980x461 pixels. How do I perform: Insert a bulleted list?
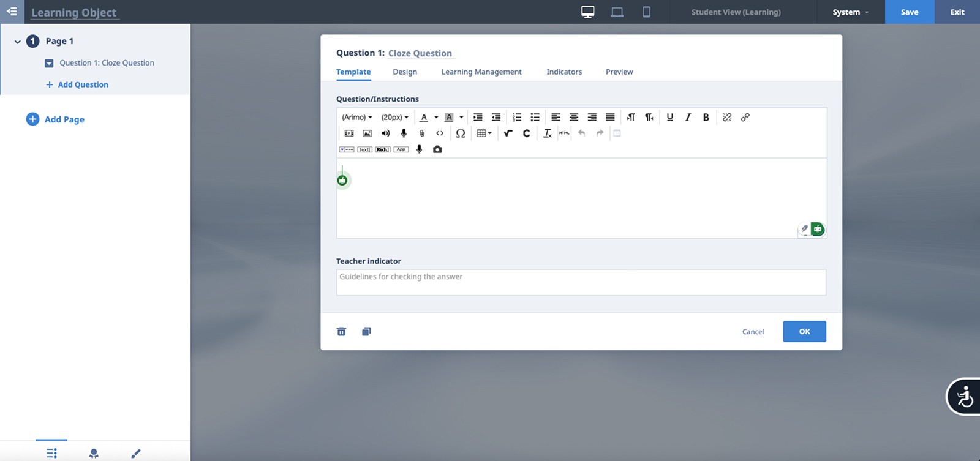point(535,117)
